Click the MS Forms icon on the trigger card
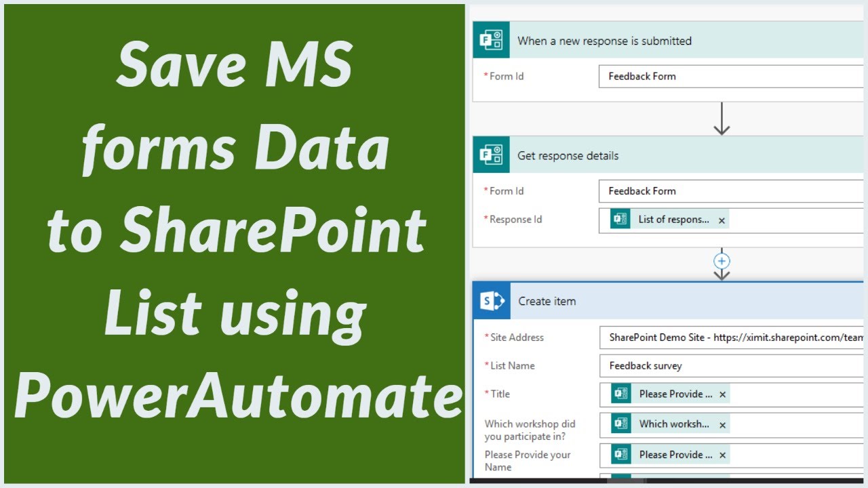Viewport: 868px width, 488px height. point(490,40)
